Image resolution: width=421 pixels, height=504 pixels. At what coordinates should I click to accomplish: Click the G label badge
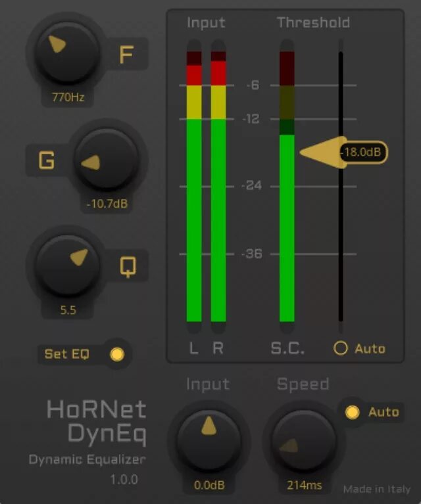coord(47,160)
